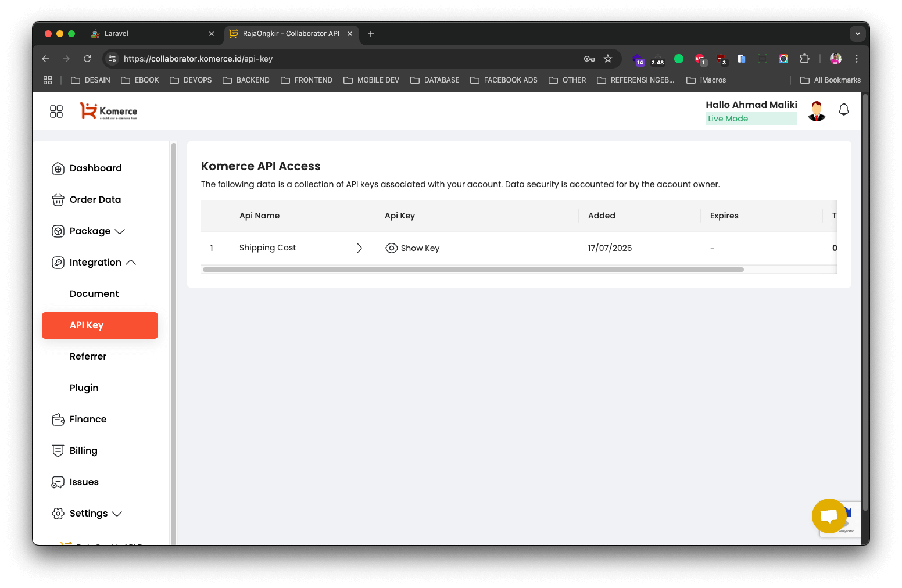Open the Chrome three-dot menu
Screen dimensions: 902x588
(857, 59)
